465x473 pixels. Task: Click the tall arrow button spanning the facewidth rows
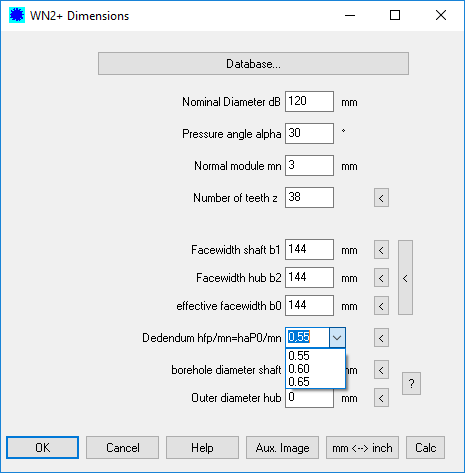(405, 278)
